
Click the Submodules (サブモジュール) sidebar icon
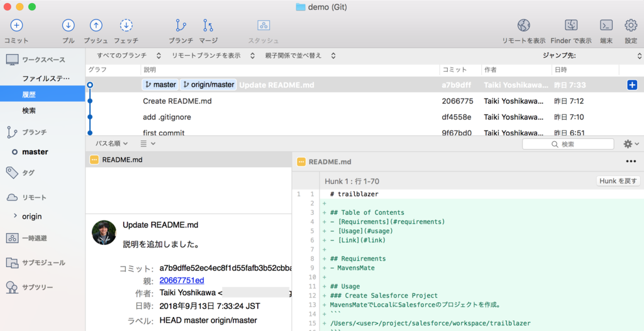[12, 263]
